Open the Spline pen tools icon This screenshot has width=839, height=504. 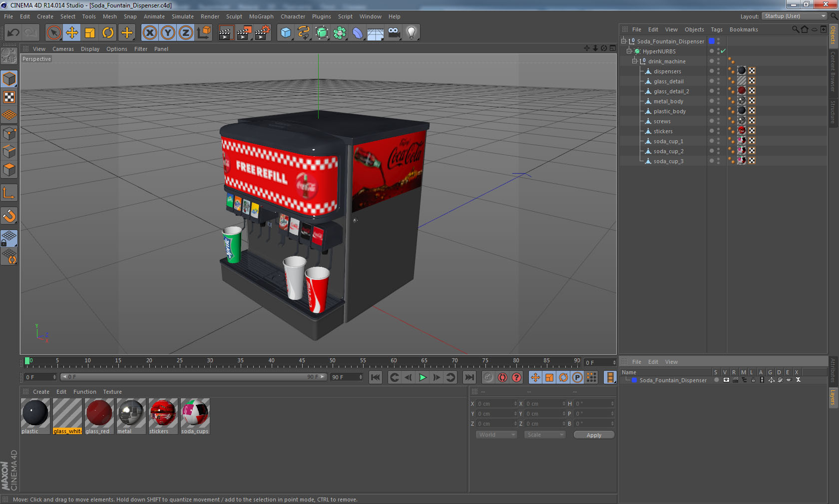click(304, 33)
